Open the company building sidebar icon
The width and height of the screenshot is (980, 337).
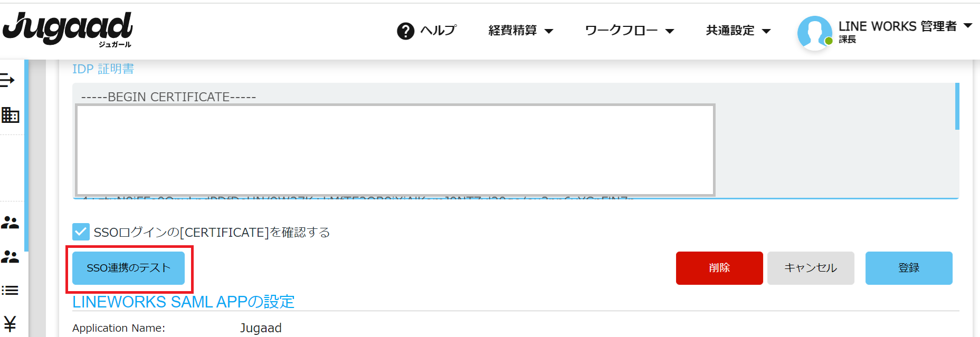[x=10, y=114]
